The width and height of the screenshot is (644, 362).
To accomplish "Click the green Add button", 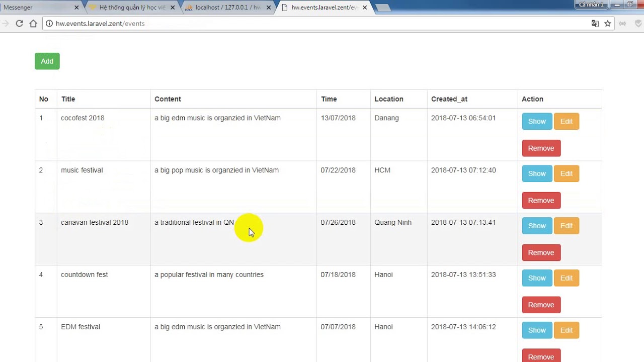I will 47,61.
